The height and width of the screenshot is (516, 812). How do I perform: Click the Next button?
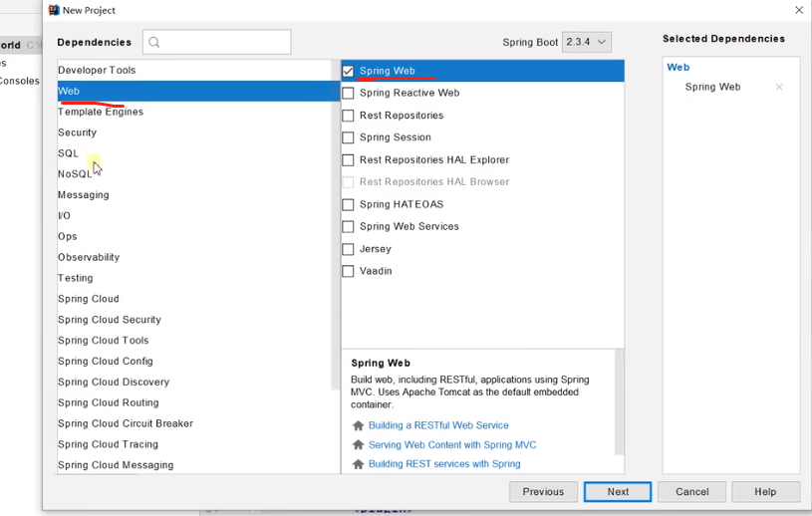618,492
